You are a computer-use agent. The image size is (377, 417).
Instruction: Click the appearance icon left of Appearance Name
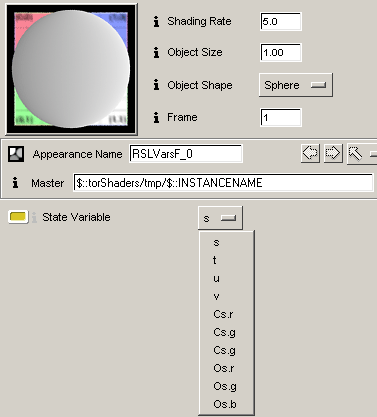pyautogui.click(x=16, y=154)
